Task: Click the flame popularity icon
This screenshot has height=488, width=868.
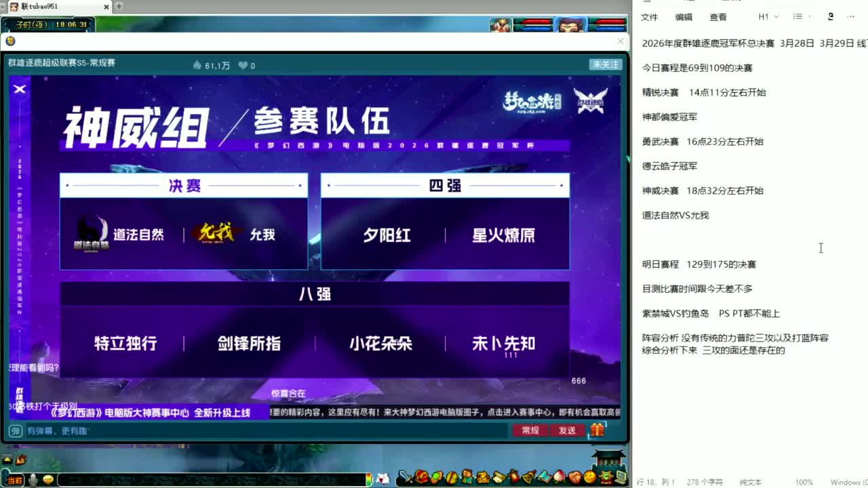Action: (x=197, y=65)
